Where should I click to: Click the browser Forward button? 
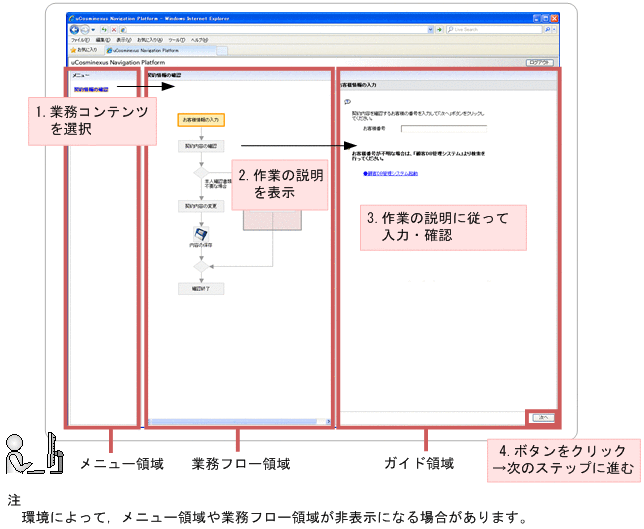pyautogui.click(x=85, y=30)
